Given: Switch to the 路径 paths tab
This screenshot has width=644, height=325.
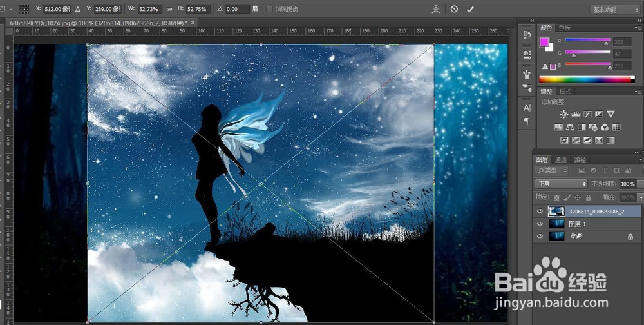Looking at the screenshot, I should tap(580, 160).
